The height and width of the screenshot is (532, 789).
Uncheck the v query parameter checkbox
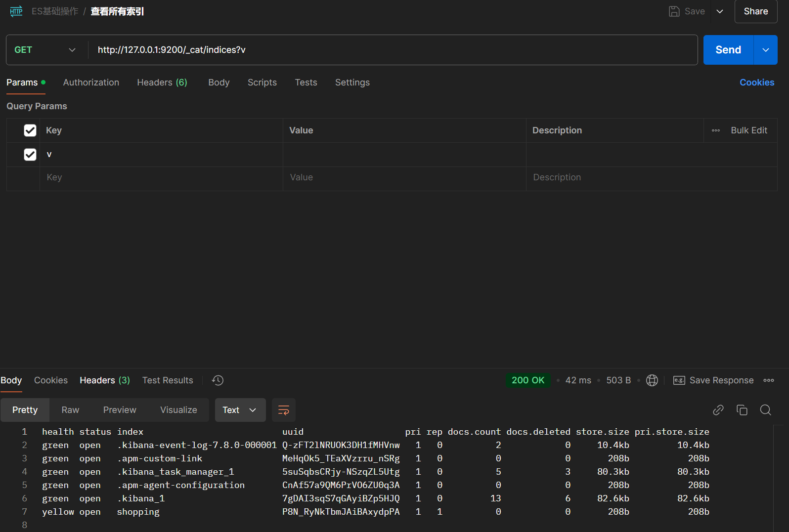coord(30,155)
